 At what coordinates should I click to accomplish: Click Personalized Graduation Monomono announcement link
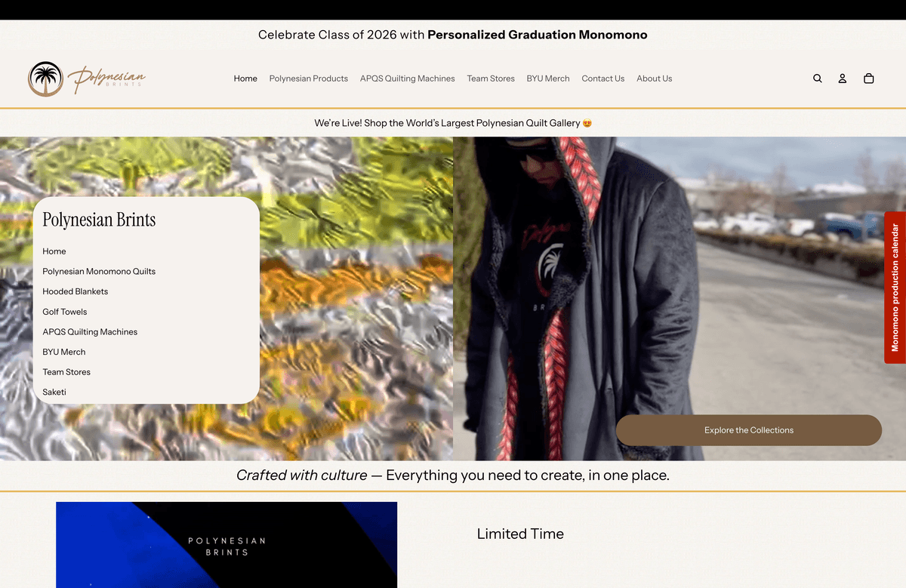pyautogui.click(x=538, y=35)
